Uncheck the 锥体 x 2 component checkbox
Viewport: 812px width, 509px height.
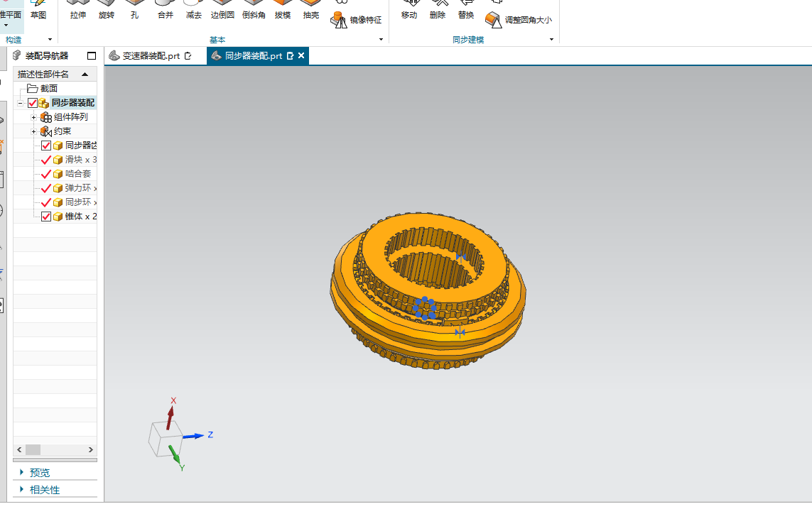46,217
